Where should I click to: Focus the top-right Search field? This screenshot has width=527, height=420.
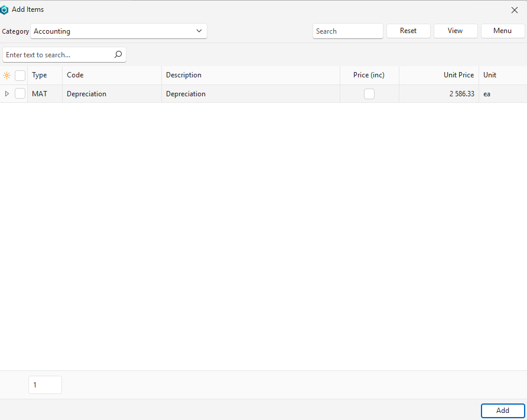coord(347,31)
